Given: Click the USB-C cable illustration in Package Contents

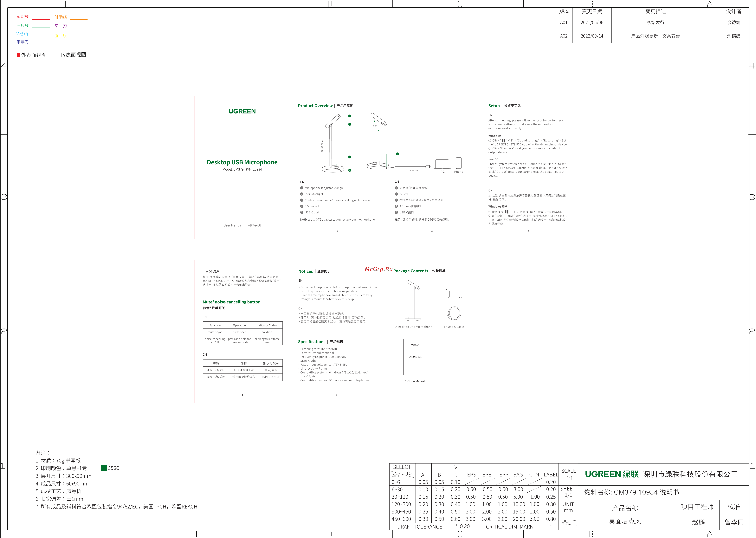Looking at the screenshot, I should click(454, 304).
